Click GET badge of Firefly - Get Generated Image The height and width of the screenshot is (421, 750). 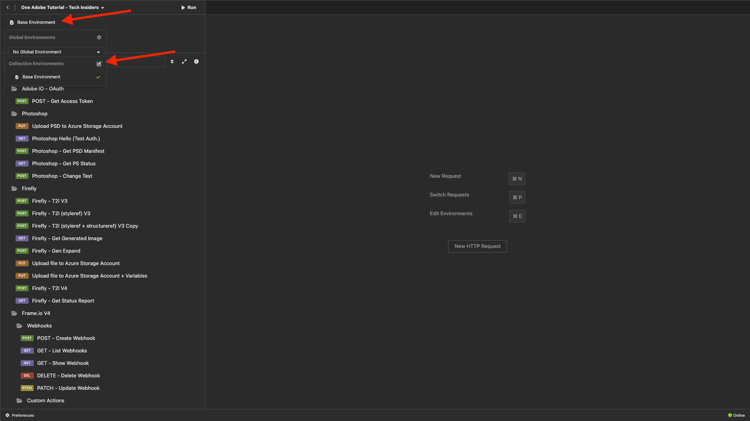click(x=22, y=238)
